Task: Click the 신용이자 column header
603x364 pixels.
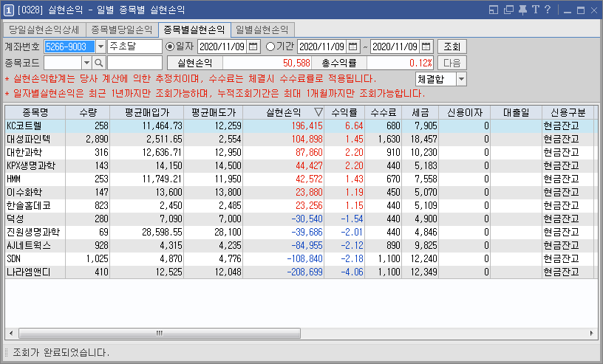Action: [465, 113]
